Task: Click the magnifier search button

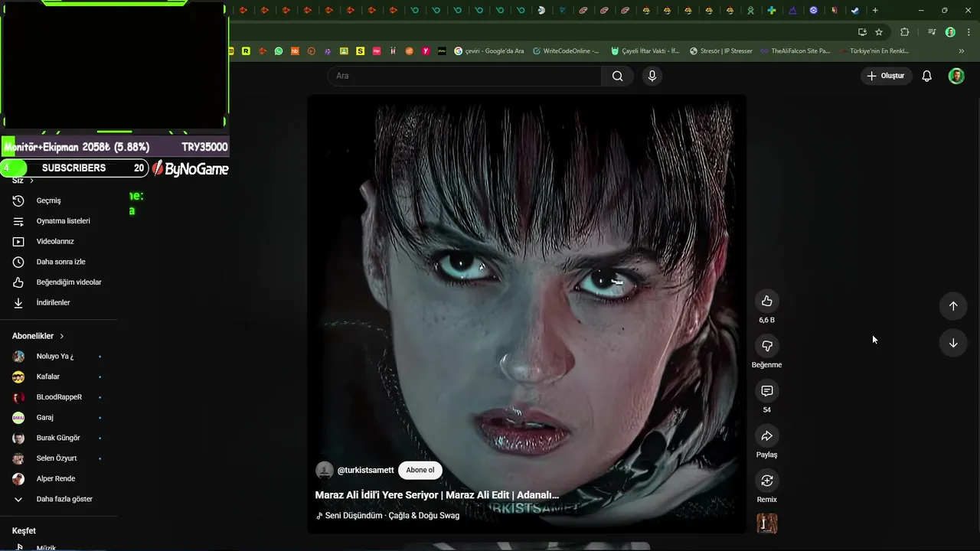Action: tap(617, 76)
